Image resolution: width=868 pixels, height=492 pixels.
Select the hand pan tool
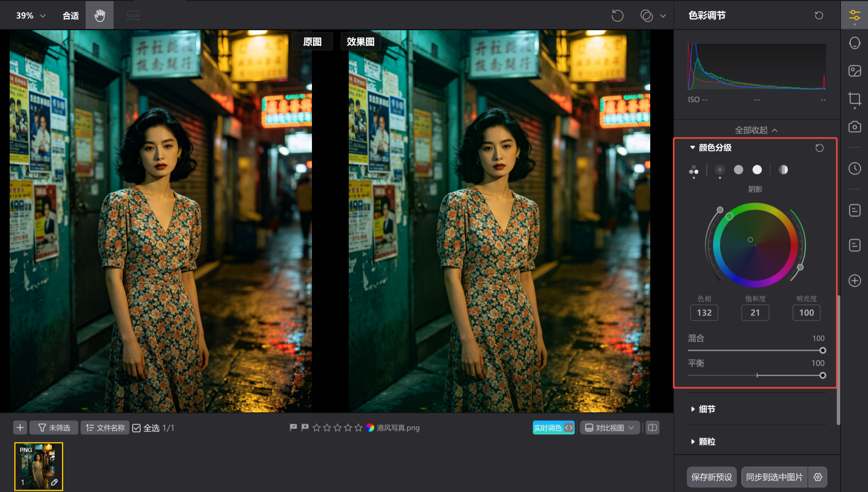pos(100,15)
